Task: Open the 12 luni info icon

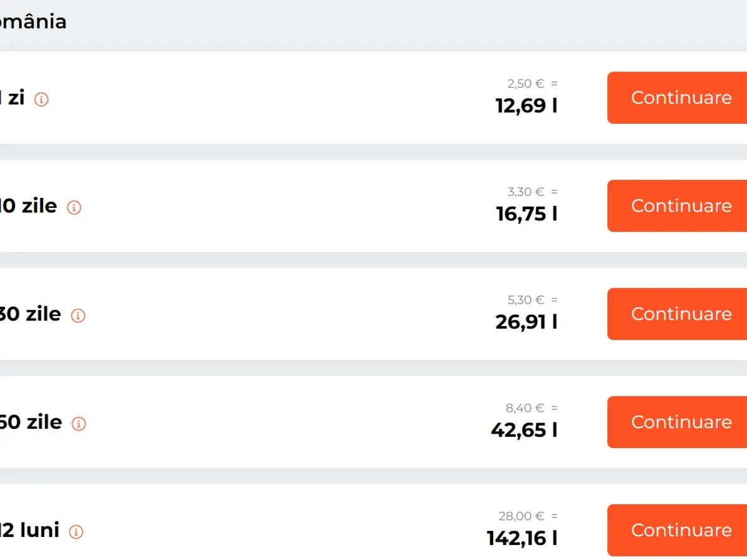Action: click(x=76, y=532)
